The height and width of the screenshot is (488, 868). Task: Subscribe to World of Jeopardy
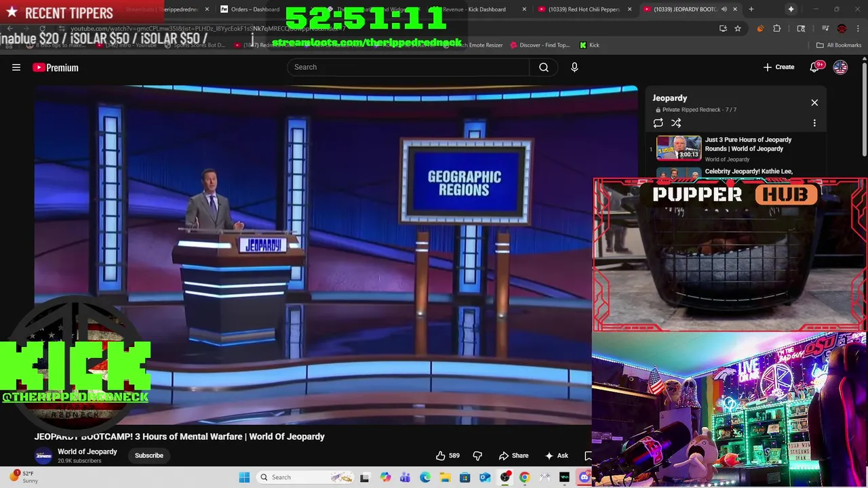pyautogui.click(x=149, y=455)
